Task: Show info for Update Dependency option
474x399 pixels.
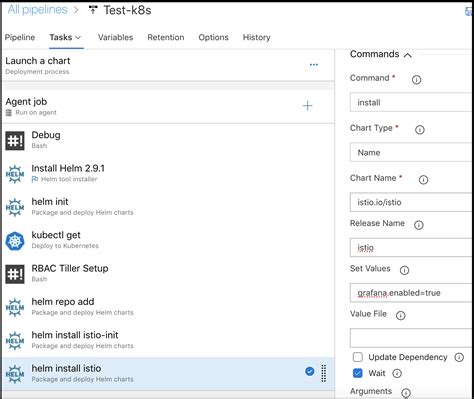Action: click(x=459, y=358)
